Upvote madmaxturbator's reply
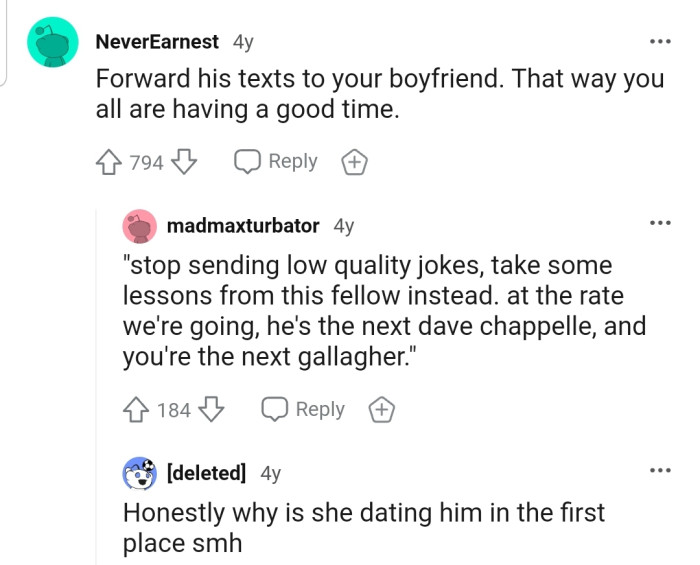Image resolution: width=700 pixels, height=565 pixels. click(x=137, y=409)
